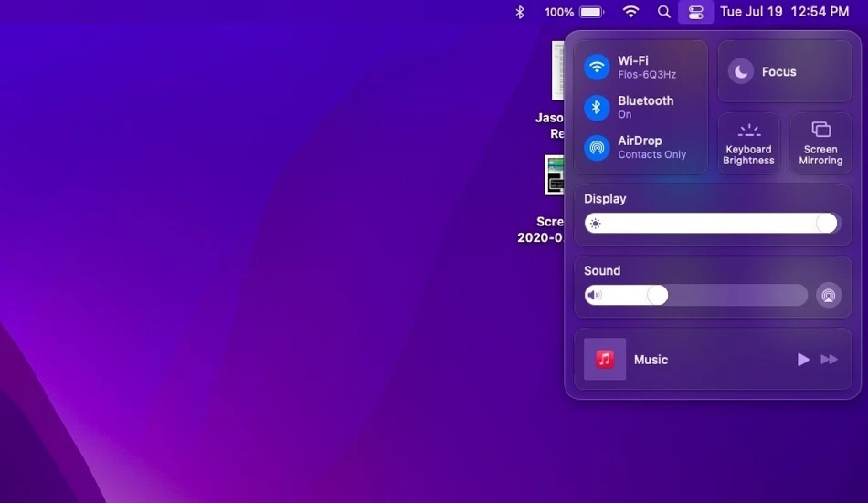
Task: Open Wi-Fi menu bar icon
Action: point(630,12)
